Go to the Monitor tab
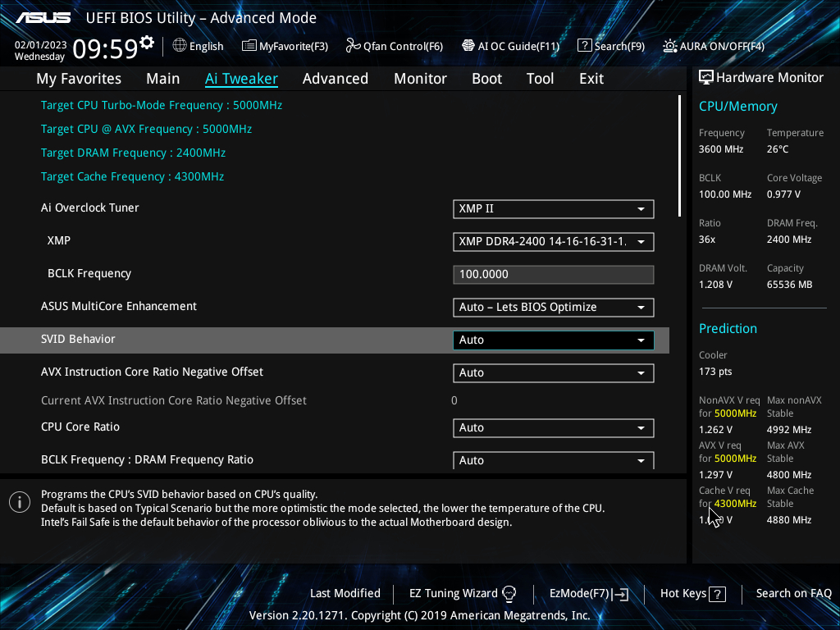The height and width of the screenshot is (630, 840). tap(420, 79)
